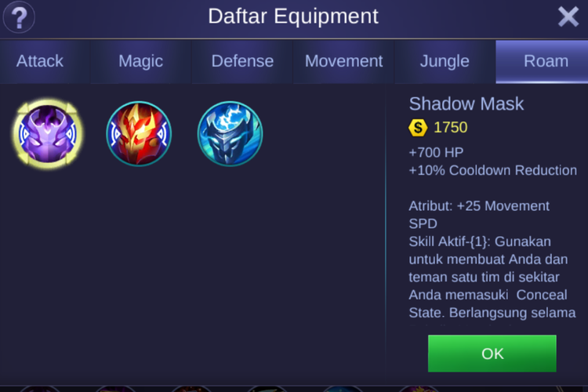Screen dimensions: 588x392
Task: Open the Magic equipment tab
Action: tap(140, 61)
